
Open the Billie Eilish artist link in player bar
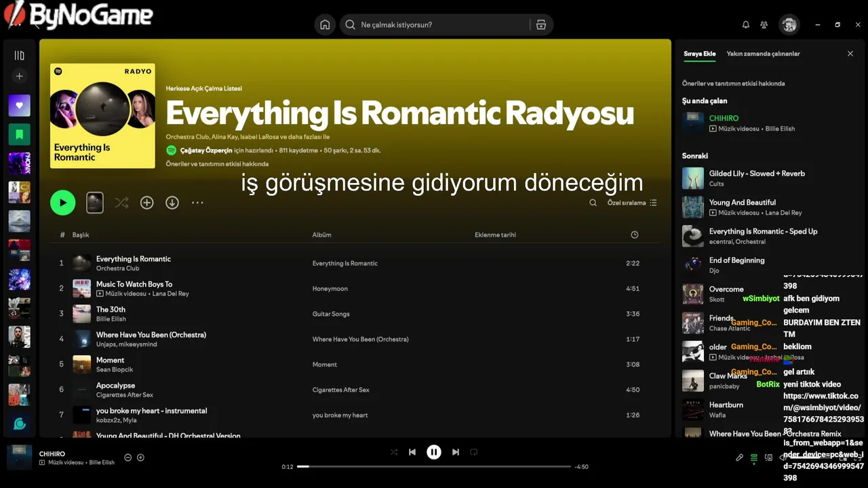pyautogui.click(x=101, y=462)
